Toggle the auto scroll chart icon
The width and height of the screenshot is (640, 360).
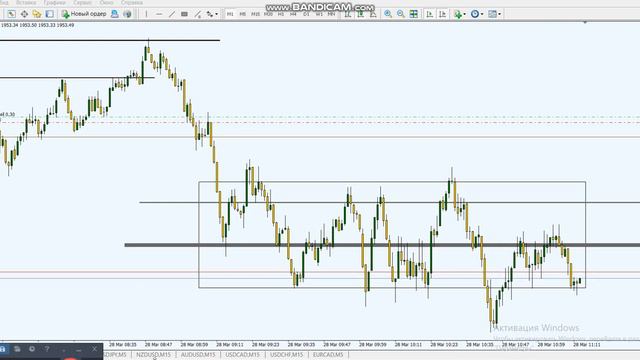[x=429, y=14]
